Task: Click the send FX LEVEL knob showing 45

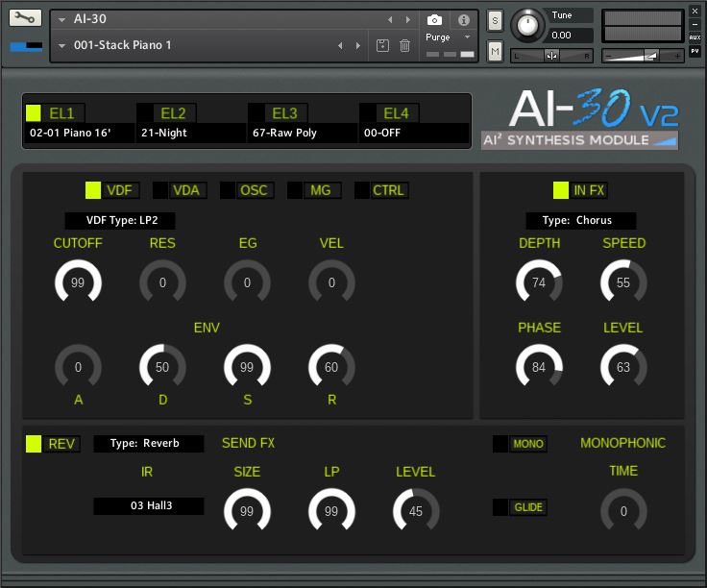Action: [416, 511]
